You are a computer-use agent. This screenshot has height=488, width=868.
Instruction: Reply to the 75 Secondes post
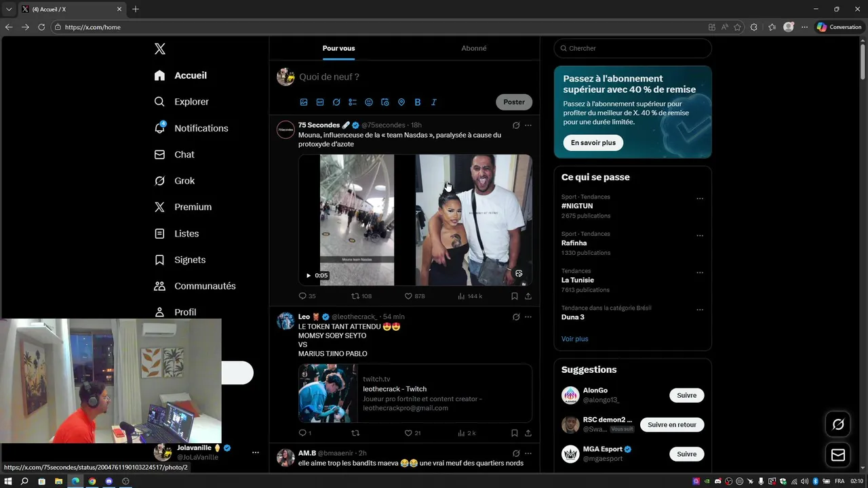[307, 296]
